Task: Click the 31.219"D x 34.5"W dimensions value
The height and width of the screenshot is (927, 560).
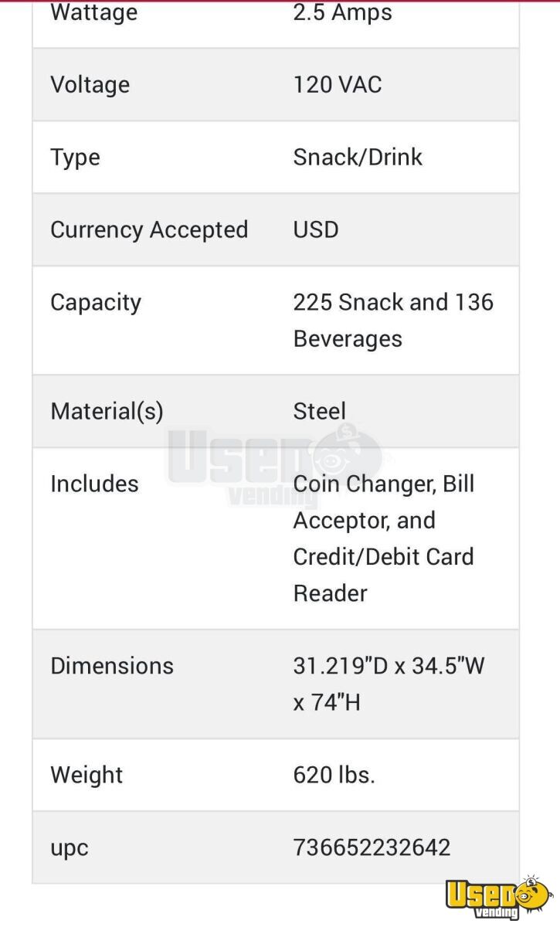Action: point(389,666)
